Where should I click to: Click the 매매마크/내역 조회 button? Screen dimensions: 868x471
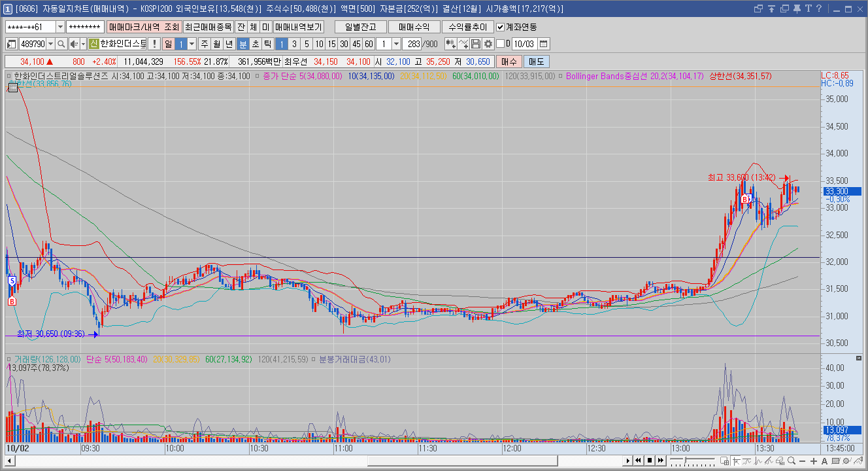point(144,27)
